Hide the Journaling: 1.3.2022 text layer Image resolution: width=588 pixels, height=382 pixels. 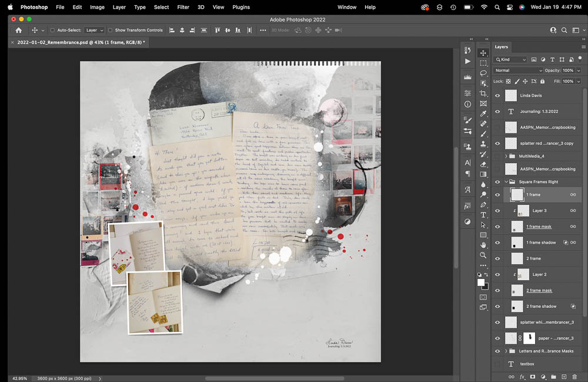[497, 111]
